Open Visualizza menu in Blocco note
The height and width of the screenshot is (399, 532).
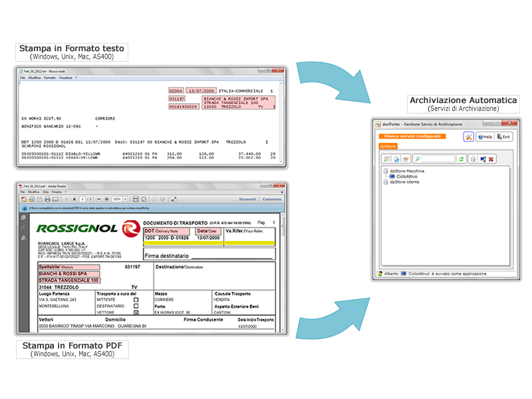[x=65, y=78]
